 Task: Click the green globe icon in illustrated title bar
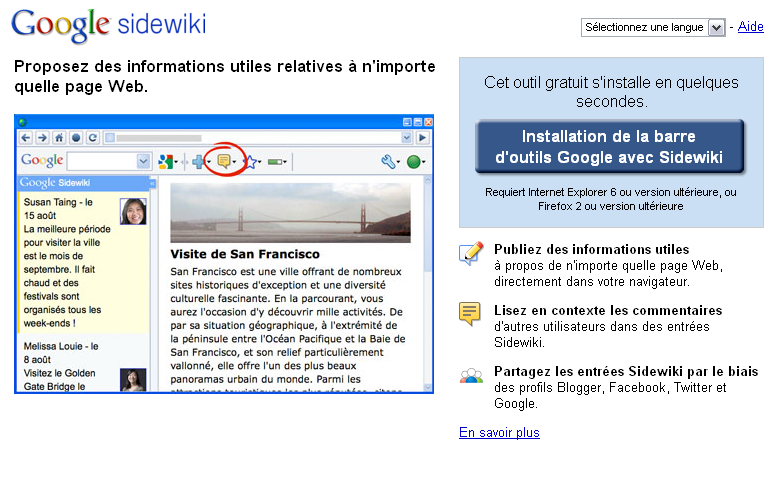[x=23, y=122]
